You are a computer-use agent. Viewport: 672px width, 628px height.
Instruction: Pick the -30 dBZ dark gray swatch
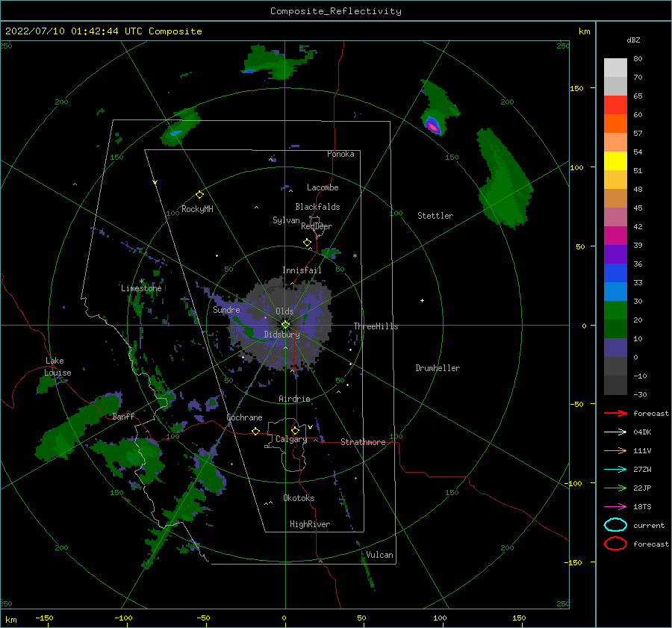pyautogui.click(x=615, y=385)
